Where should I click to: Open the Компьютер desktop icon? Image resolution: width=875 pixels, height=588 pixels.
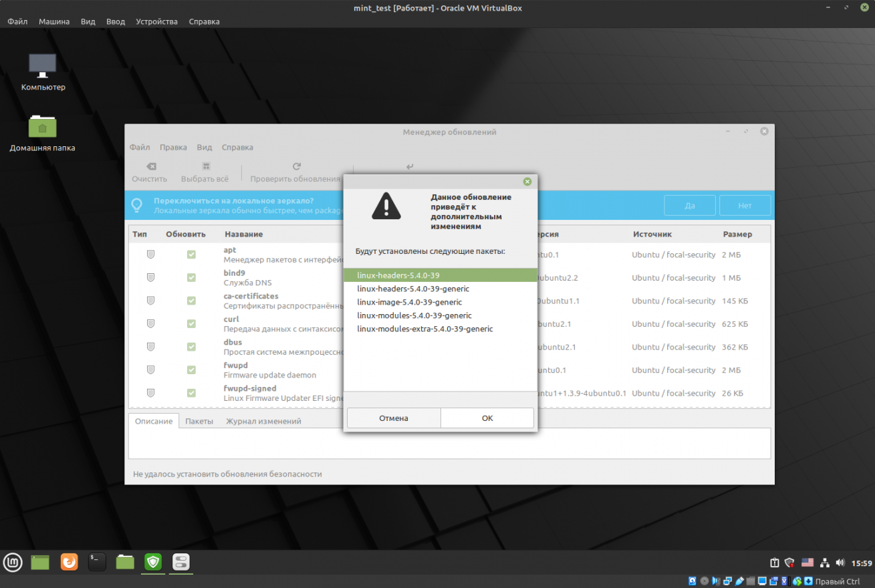tap(43, 72)
